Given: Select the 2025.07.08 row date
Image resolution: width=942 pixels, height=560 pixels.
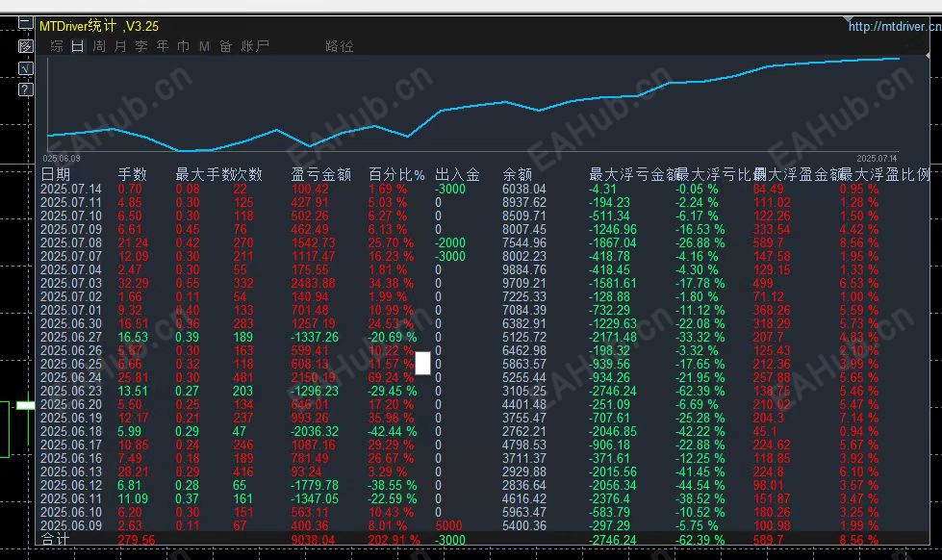Looking at the screenshot, I should tap(71, 242).
